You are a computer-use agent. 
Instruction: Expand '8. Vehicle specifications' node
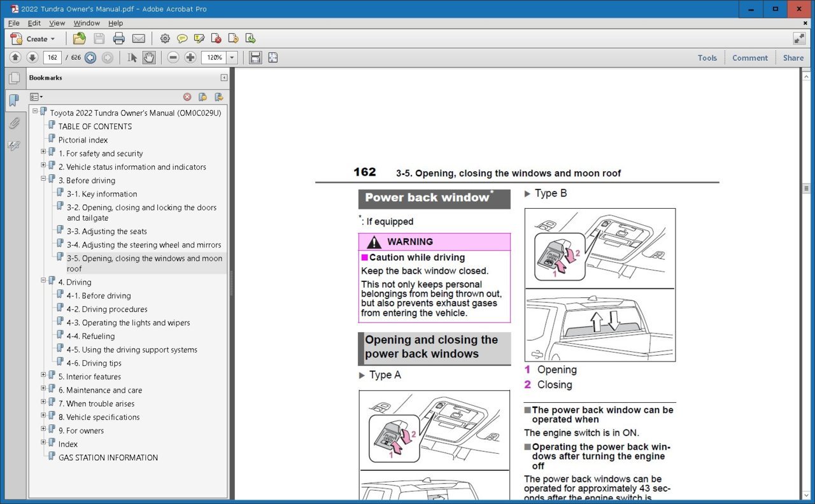43,415
